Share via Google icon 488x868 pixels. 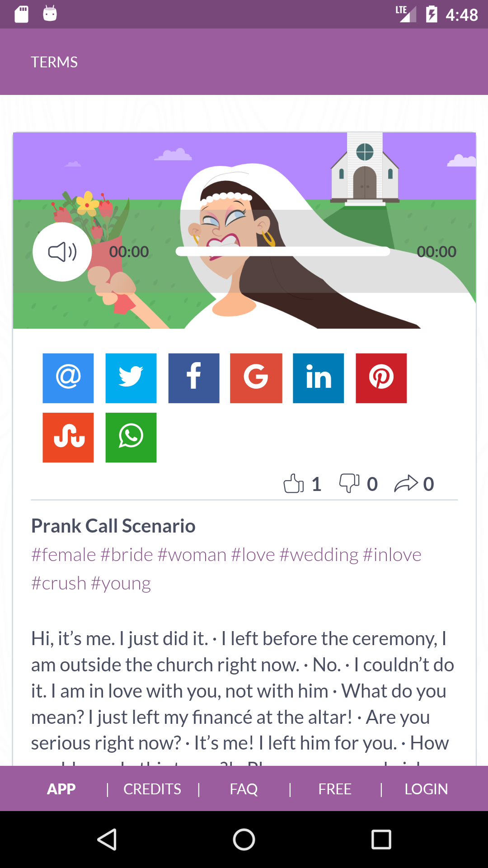pos(256,378)
